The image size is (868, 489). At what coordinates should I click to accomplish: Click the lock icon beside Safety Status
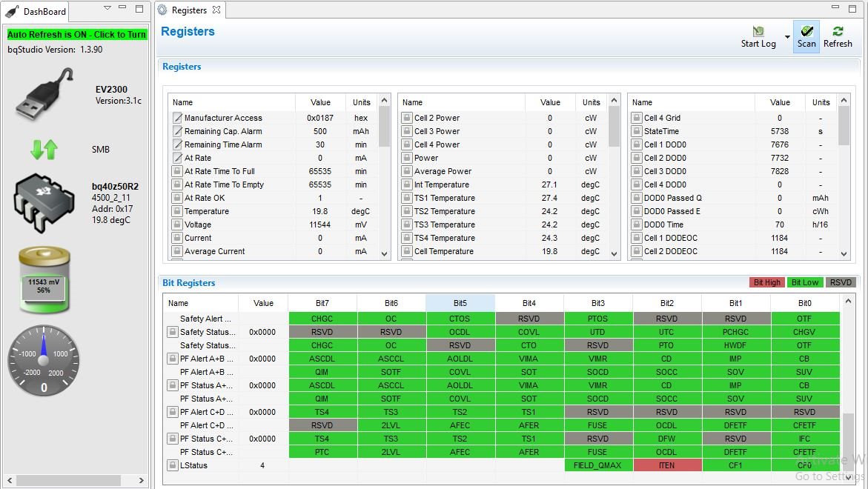[171, 331]
